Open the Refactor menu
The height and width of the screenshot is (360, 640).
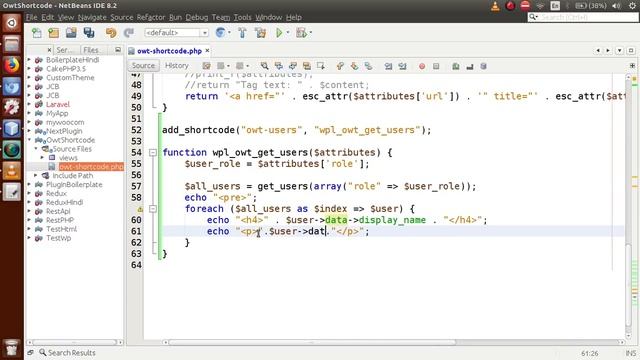tap(151, 17)
